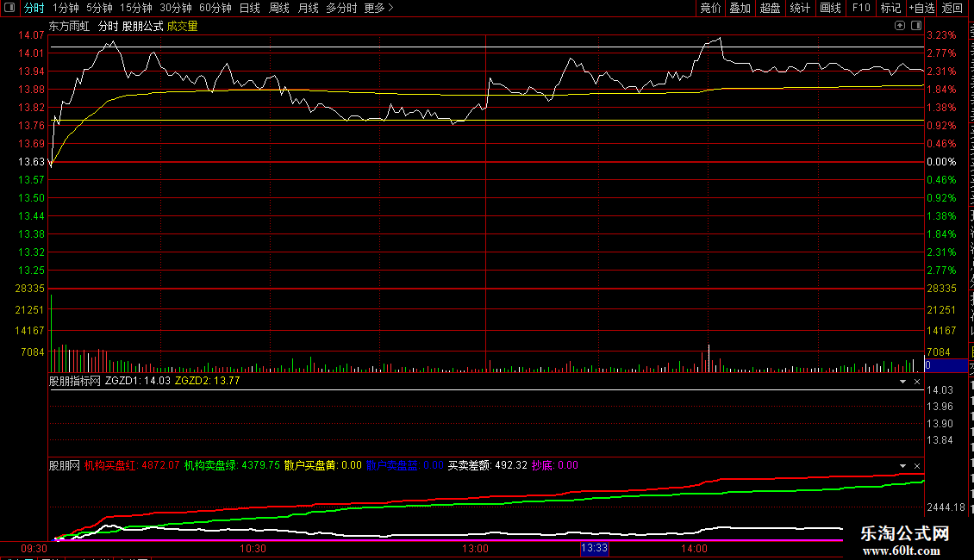Screen dimensions: 974x560
Task: Click the ZGZD2: 13.77 indicator value
Action: point(207,381)
